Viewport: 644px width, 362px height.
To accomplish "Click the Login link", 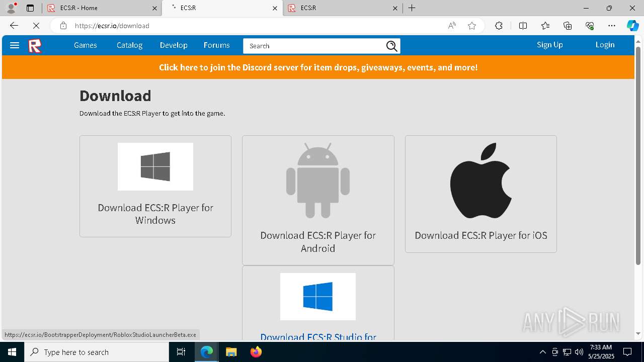I will [605, 45].
